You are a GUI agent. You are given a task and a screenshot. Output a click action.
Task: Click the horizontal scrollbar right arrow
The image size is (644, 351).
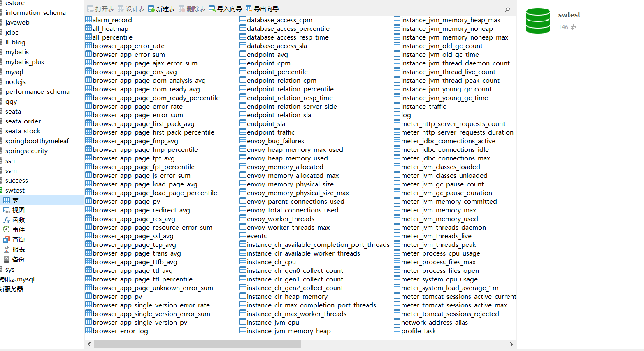[x=511, y=344]
